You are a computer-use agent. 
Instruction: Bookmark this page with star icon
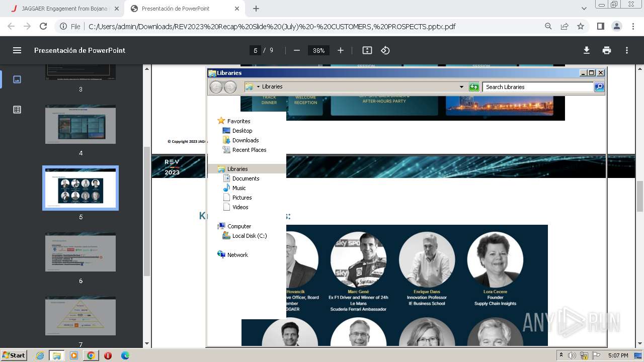(581, 26)
